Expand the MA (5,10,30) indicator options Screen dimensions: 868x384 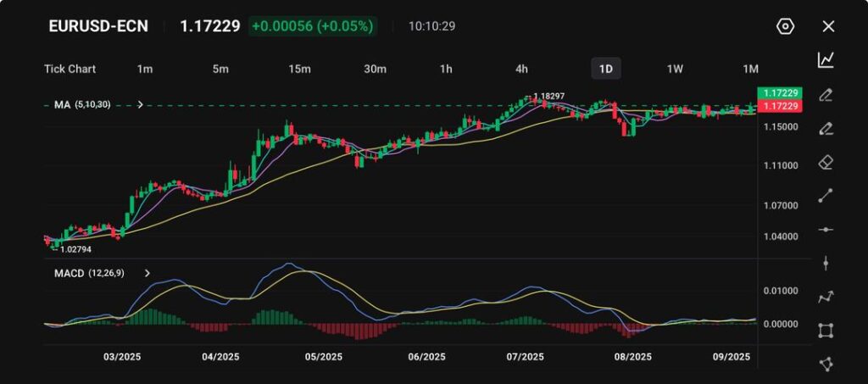(140, 105)
